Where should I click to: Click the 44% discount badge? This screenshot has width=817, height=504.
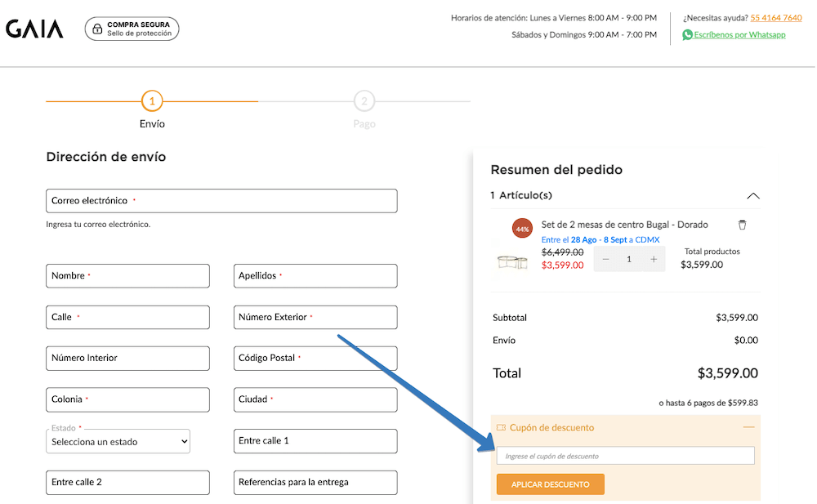tap(522, 229)
